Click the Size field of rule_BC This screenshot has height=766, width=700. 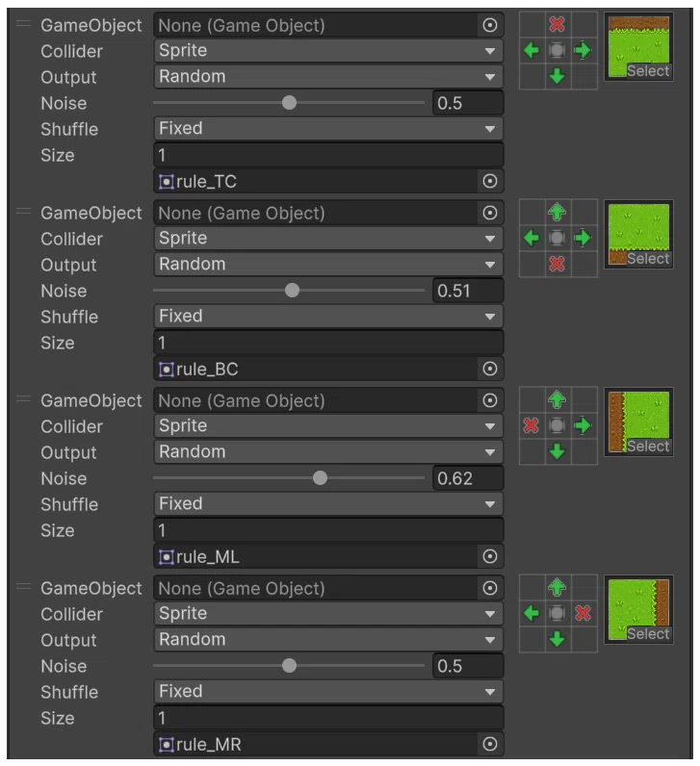tap(328, 343)
